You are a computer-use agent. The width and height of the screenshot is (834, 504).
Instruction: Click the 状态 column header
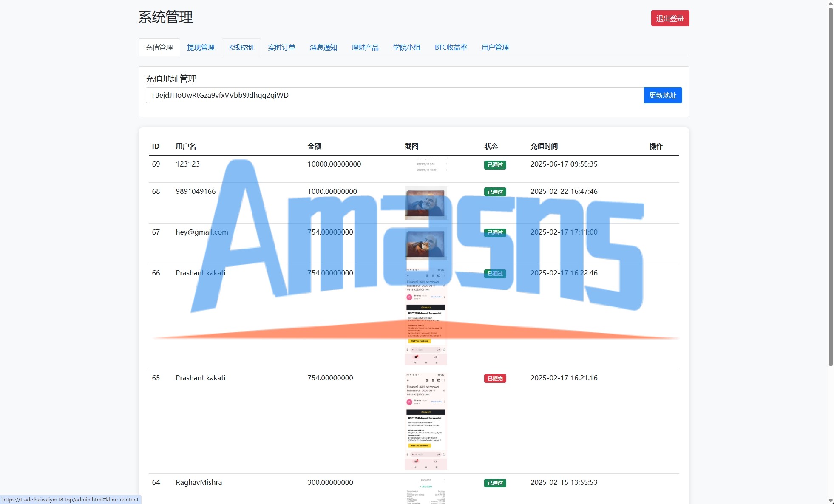(x=491, y=146)
